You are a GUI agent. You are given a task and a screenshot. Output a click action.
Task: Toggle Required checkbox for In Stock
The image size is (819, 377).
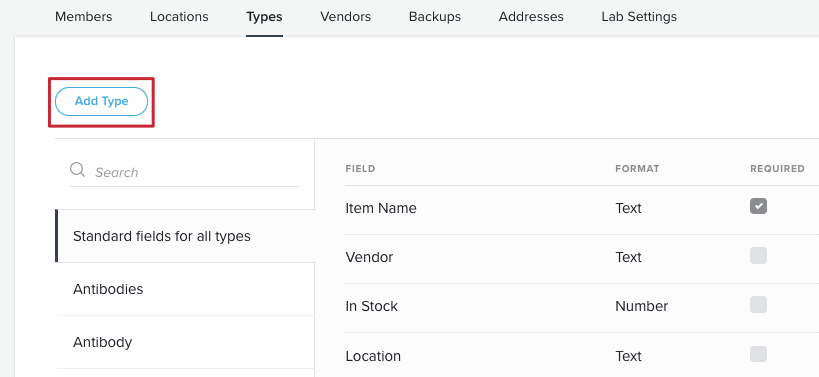click(758, 304)
